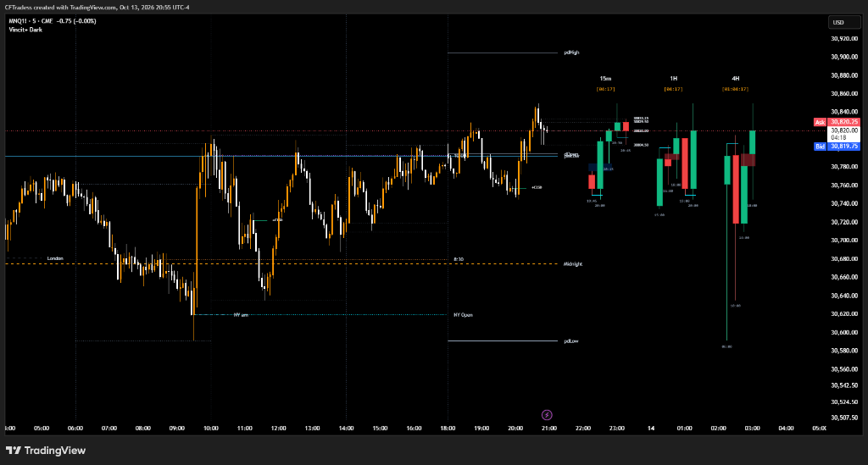
Task: Click the [01:04:17] countdown under 4H
Action: pyautogui.click(x=735, y=89)
